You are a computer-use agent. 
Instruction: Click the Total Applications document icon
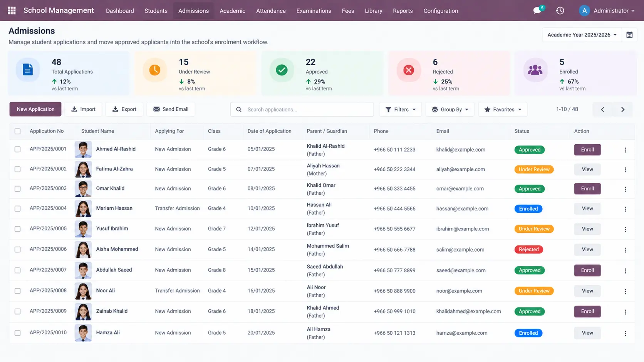coord(28,70)
